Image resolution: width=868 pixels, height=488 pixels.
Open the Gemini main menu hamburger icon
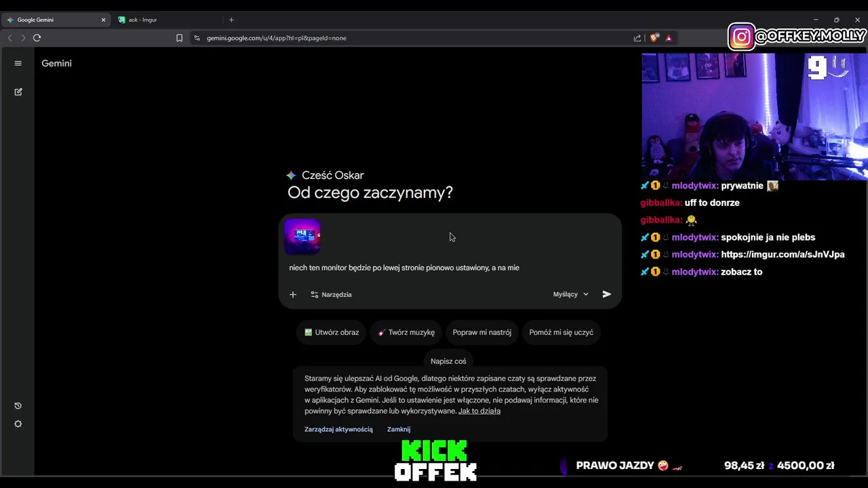pyautogui.click(x=18, y=63)
